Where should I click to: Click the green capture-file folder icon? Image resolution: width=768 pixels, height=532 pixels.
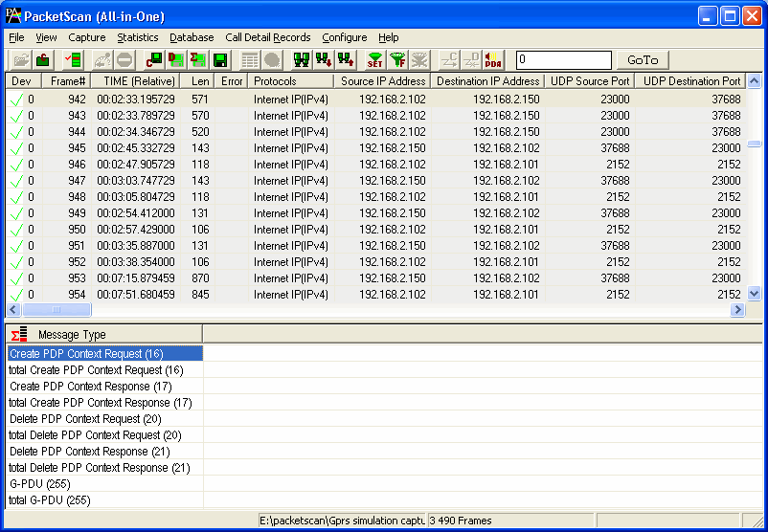[43, 60]
